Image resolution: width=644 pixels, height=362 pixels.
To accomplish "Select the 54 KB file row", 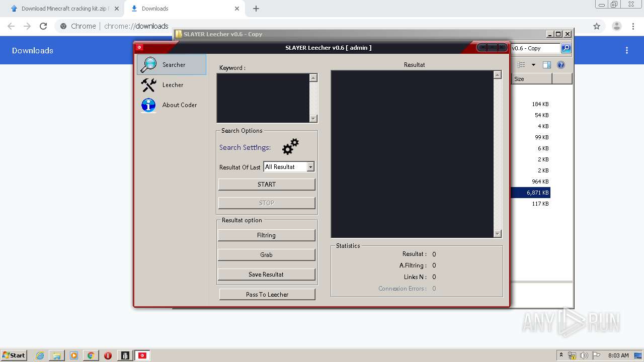I will (531, 115).
